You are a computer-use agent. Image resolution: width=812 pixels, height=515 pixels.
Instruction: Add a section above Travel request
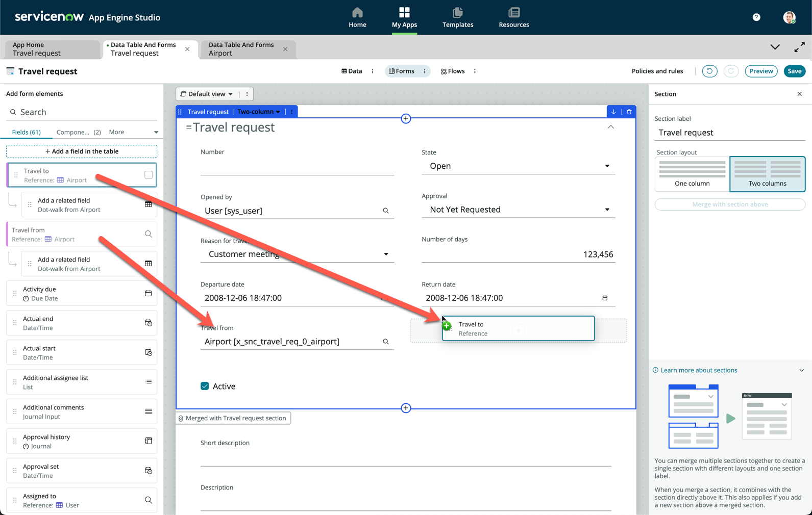tap(406, 119)
